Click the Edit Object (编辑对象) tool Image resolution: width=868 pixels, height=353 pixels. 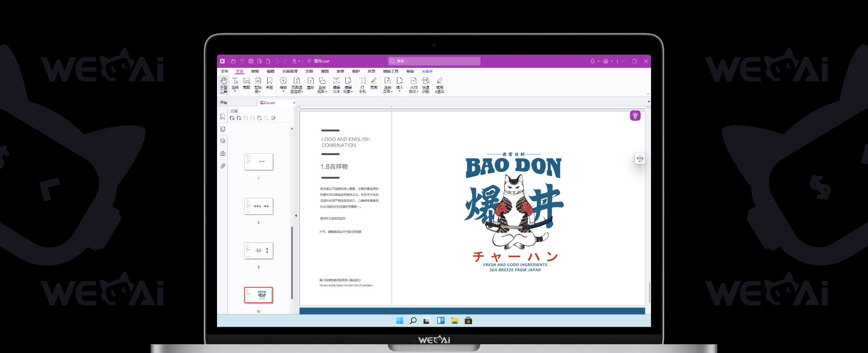pos(348,85)
